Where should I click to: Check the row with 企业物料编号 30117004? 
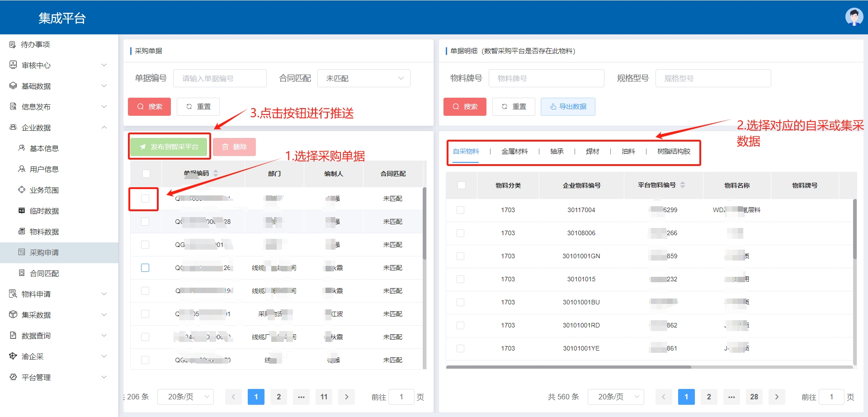pos(460,210)
